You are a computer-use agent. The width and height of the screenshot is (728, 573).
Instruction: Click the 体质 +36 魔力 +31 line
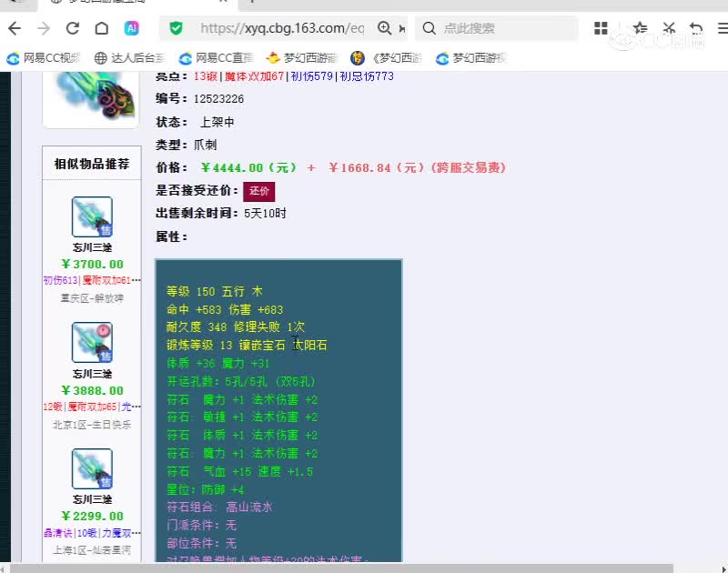(217, 363)
